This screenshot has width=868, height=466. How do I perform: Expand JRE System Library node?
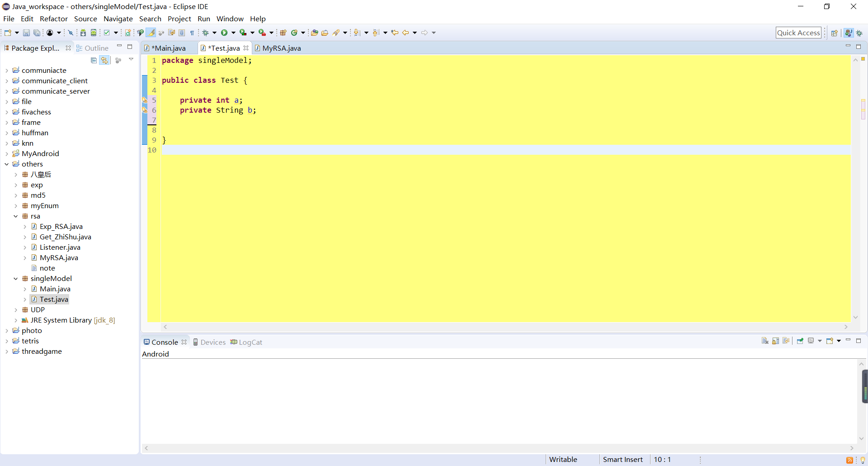[x=16, y=320]
